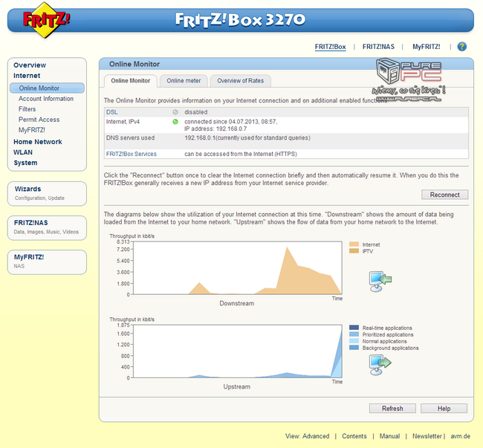Viewport: 483px width, 448px height.
Task: Open Permit Access in the sidebar
Action: [39, 120]
